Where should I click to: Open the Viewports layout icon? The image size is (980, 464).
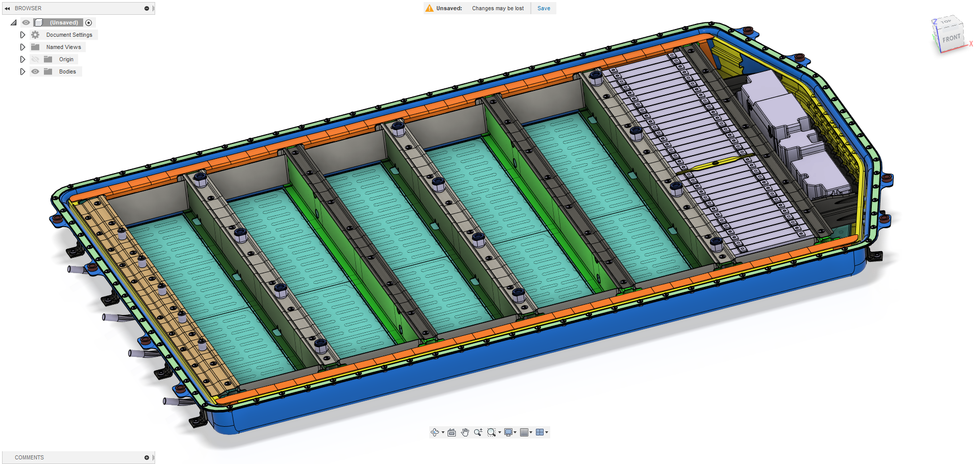tap(540, 432)
